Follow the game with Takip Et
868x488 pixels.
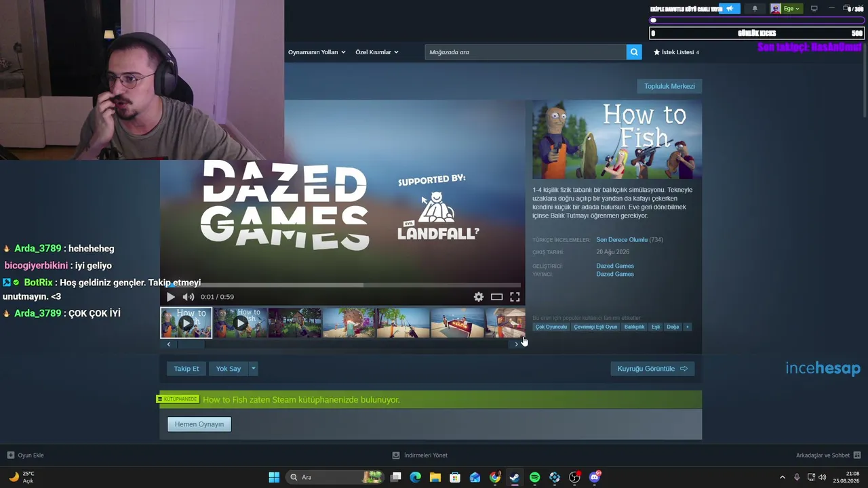[186, 369]
